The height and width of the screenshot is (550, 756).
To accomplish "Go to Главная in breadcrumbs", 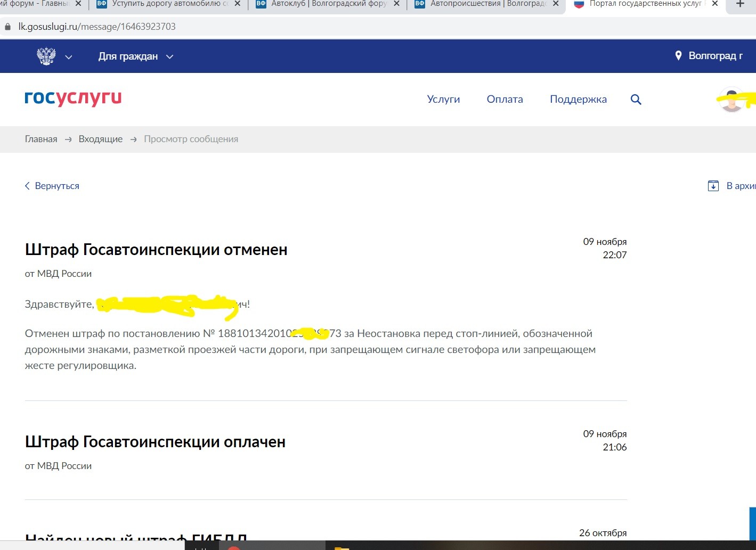I will pos(41,139).
